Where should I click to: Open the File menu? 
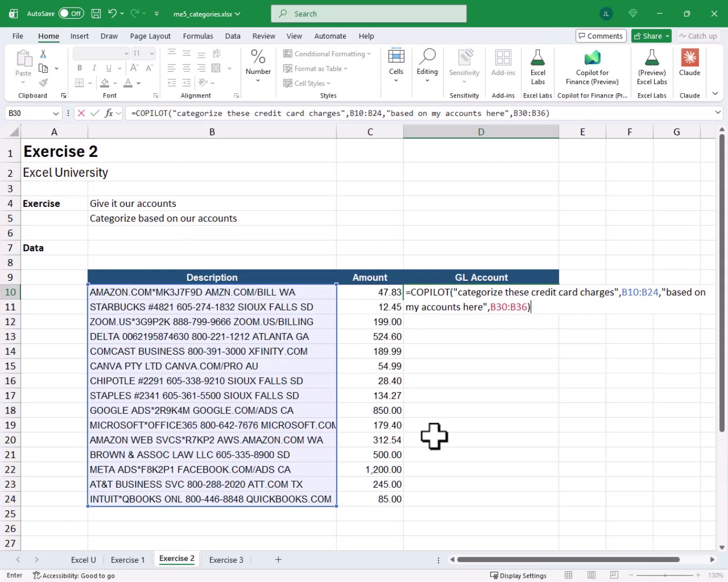[x=18, y=36]
